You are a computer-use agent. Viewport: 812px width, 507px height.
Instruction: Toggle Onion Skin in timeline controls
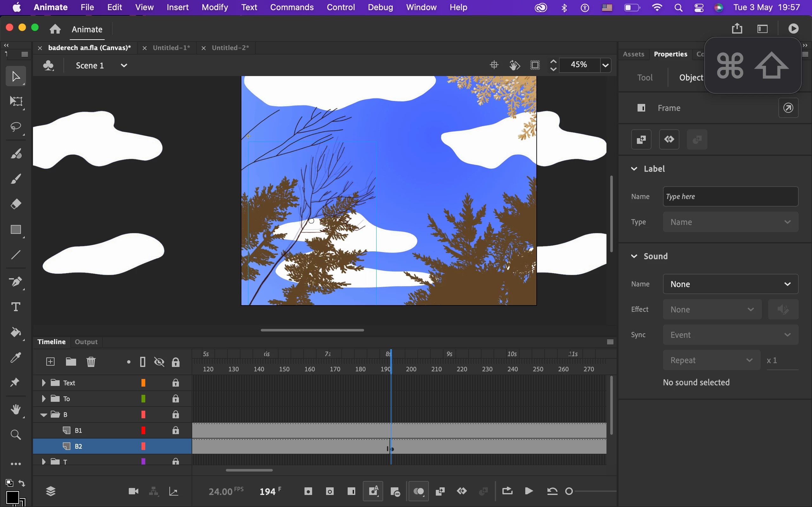click(418, 491)
